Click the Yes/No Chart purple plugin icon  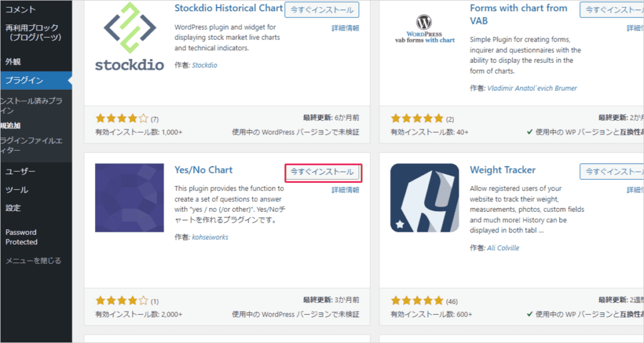130,198
